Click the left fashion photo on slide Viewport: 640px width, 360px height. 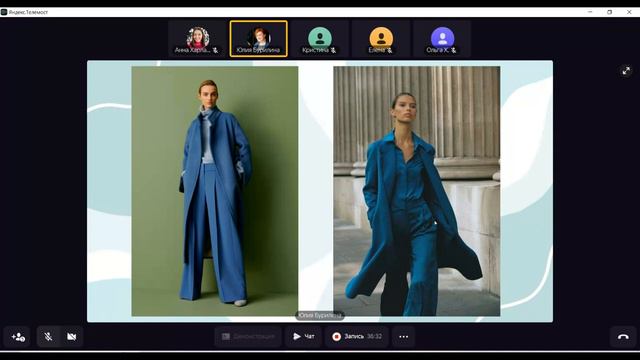pos(215,191)
